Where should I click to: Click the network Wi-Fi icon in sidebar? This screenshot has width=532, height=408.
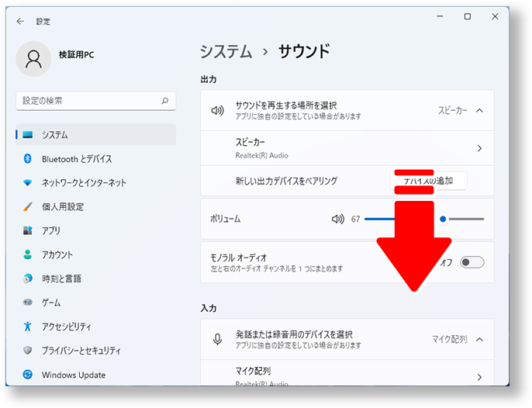coord(27,182)
